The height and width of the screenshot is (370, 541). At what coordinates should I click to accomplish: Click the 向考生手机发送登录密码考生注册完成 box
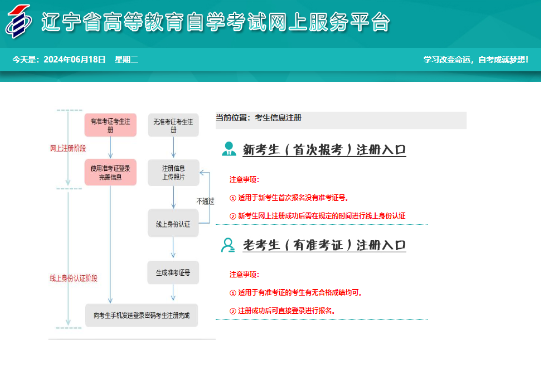[x=141, y=315]
